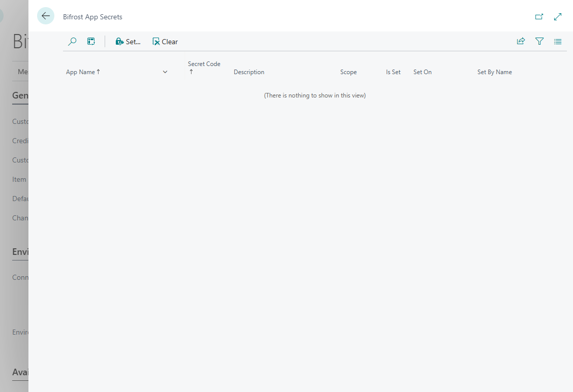This screenshot has width=573, height=392.
Task: Click the Set On column header
Action: coord(423,72)
